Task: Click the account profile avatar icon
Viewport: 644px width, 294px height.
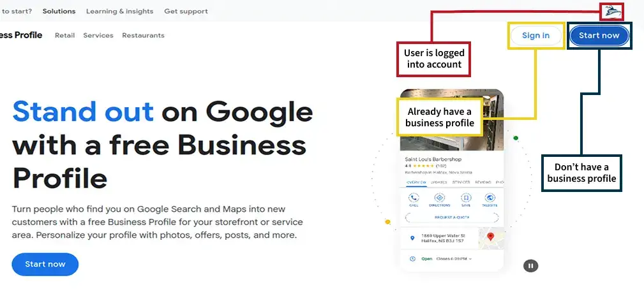Action: pos(612,11)
